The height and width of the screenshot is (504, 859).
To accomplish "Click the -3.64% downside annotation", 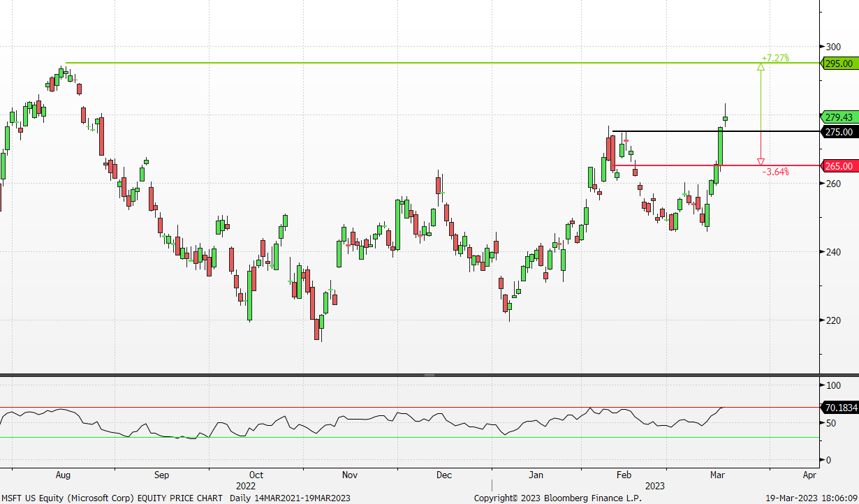I will pyautogui.click(x=775, y=172).
